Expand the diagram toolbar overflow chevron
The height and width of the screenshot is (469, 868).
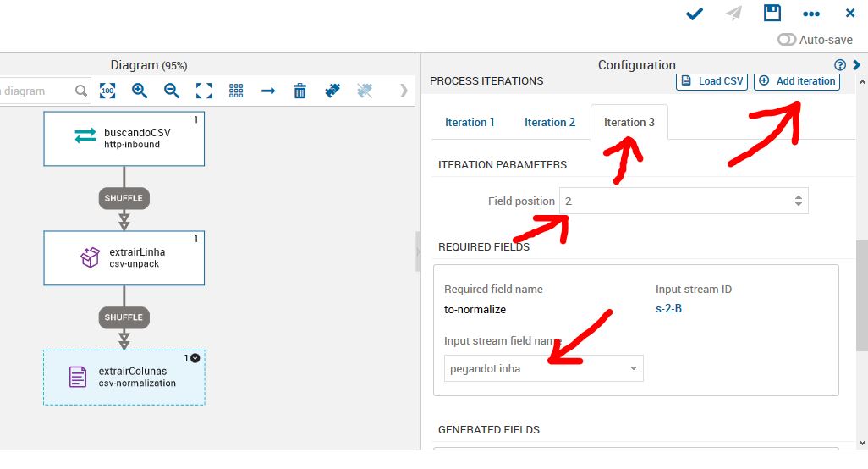404,91
